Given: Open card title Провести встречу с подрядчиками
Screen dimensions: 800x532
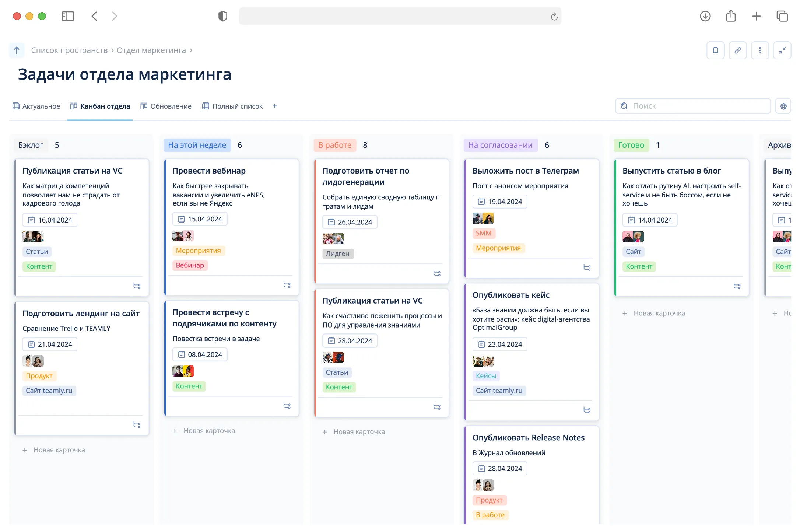Looking at the screenshot, I should coord(224,318).
